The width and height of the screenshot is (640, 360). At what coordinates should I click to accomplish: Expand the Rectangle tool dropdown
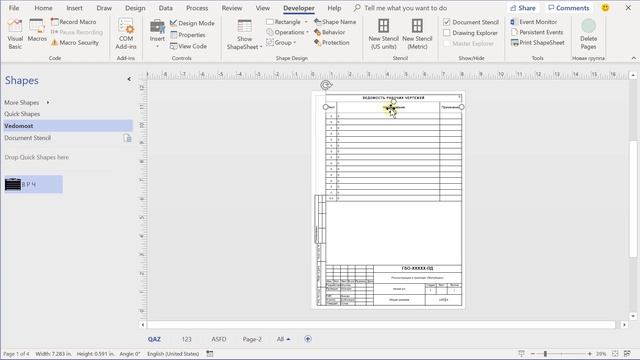(x=306, y=22)
